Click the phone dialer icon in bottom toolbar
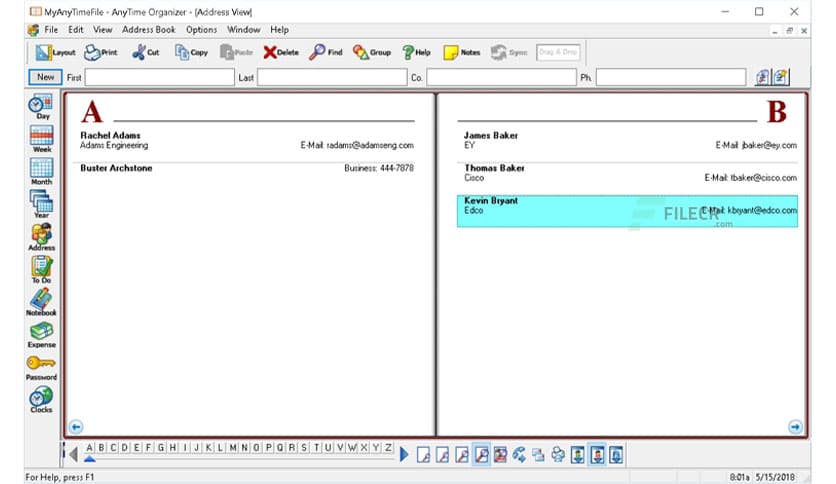The height and width of the screenshot is (484, 836). pyautogui.click(x=519, y=455)
